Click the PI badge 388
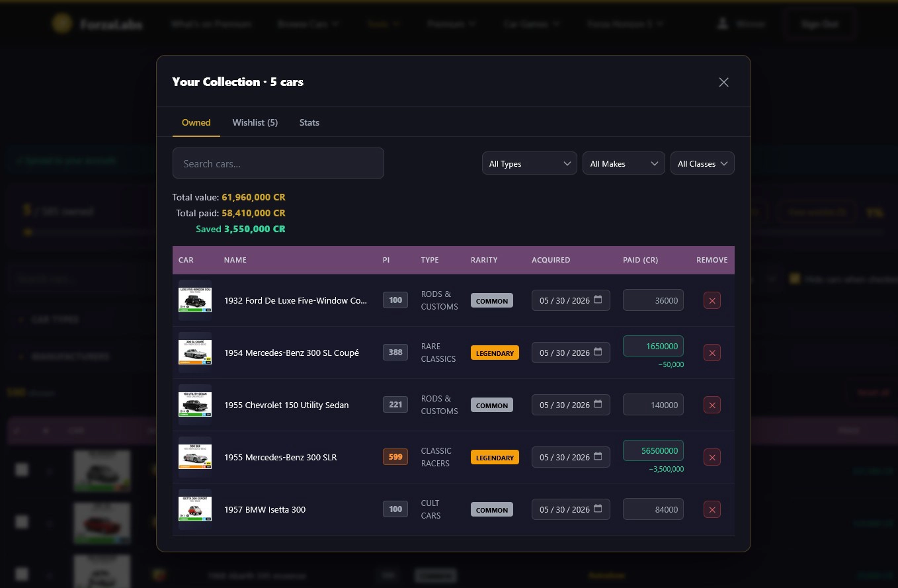Image resolution: width=898 pixels, height=588 pixels. (395, 353)
